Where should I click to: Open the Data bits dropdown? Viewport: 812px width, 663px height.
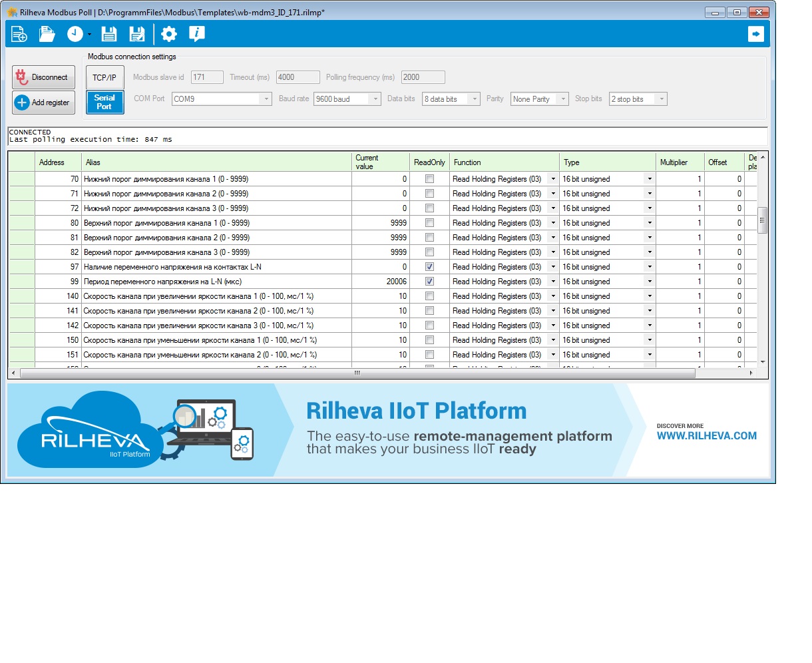(451, 99)
